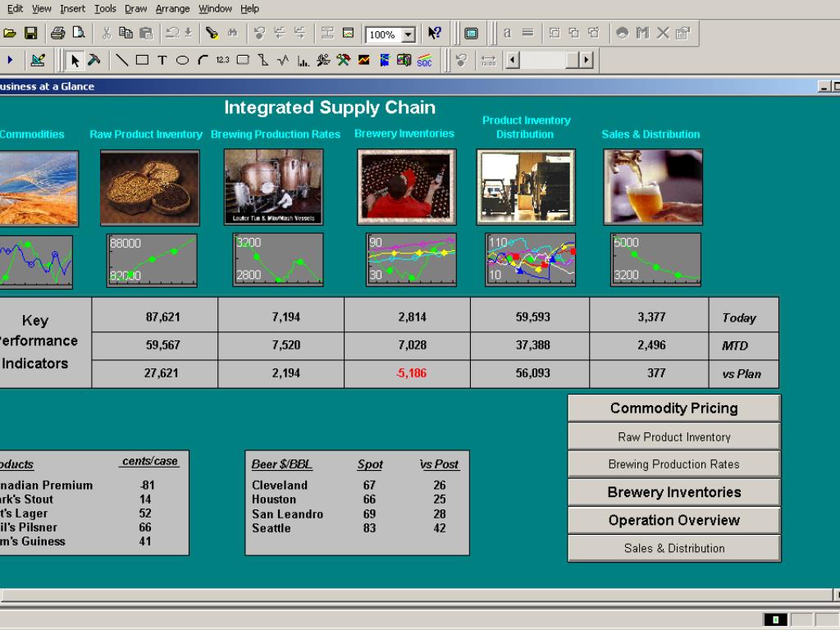Viewport: 840px width, 630px height.
Task: Select the rounded button tool
Action: [243, 60]
